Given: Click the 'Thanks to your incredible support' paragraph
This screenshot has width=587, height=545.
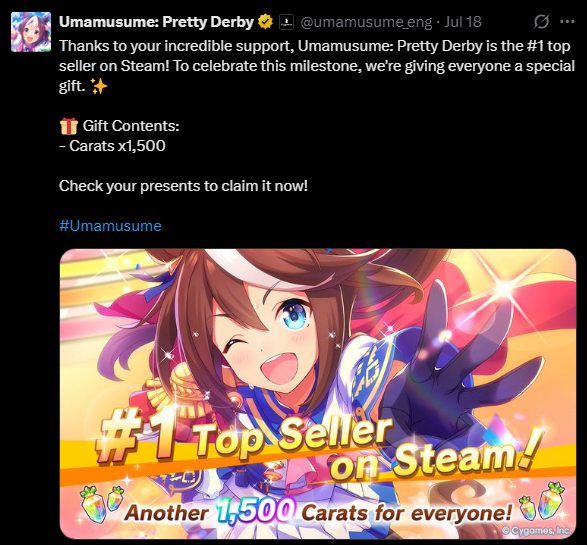Looking at the screenshot, I should click(317, 66).
